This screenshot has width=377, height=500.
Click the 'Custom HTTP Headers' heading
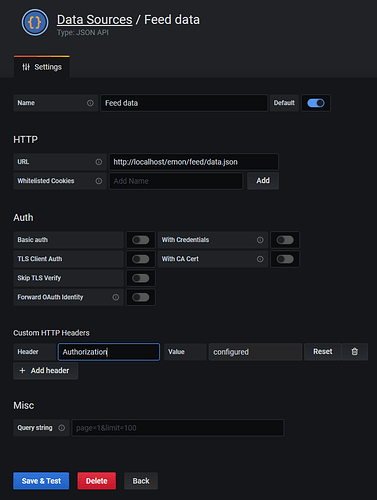click(x=51, y=333)
